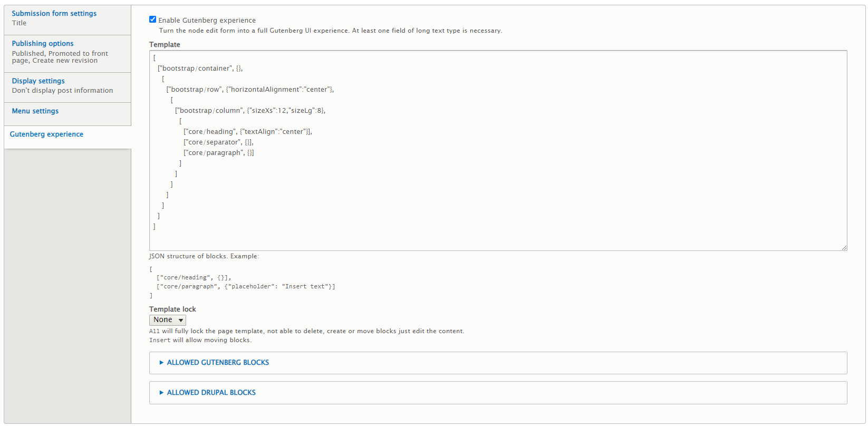The image size is (868, 427).
Task: Click the bootstrap/column template line
Action: pos(250,111)
